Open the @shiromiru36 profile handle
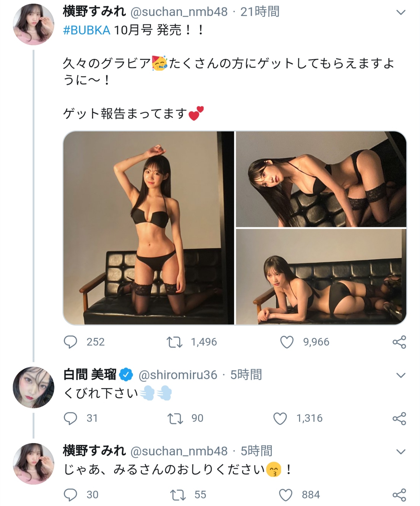The width and height of the screenshot is (420, 506). click(x=178, y=375)
